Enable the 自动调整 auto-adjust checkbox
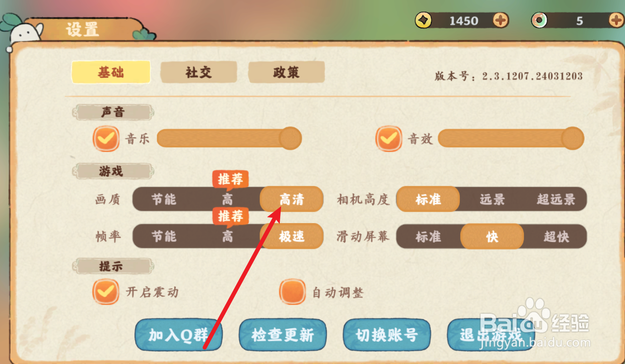Viewport: 625px width, 364px height. coord(292,292)
